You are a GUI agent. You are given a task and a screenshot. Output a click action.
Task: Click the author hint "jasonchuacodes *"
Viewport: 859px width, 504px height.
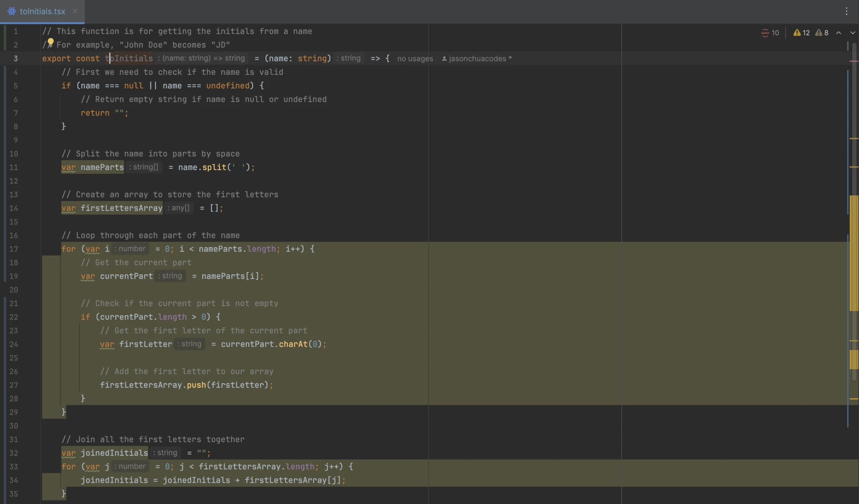tap(477, 59)
